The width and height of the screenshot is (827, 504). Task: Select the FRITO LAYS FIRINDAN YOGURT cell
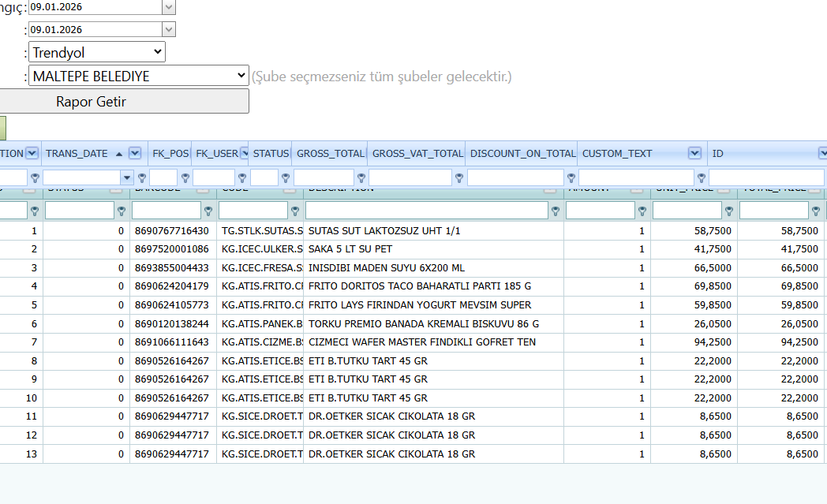433,305
